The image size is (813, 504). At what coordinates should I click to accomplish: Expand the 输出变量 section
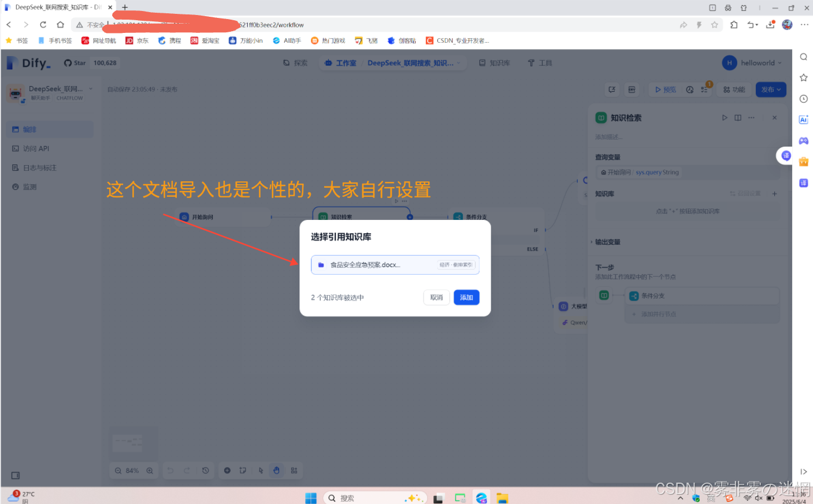[x=607, y=242]
